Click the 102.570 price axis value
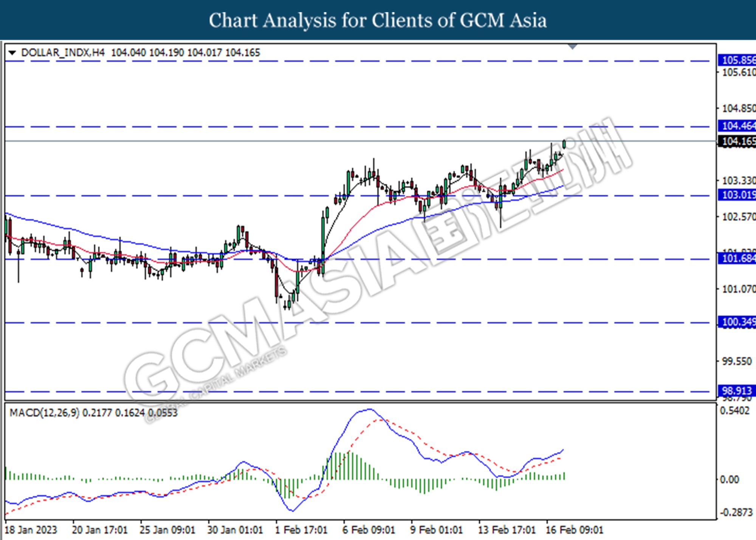The image size is (756, 540). click(x=739, y=217)
